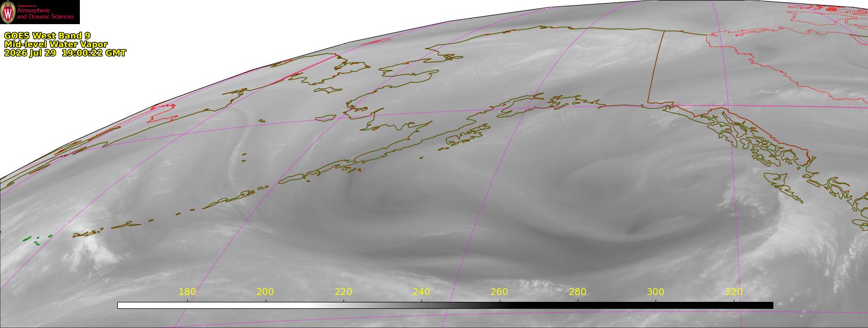Click the 'Mid-level Water Vapor' label
This screenshot has width=868, height=328.
pos(56,44)
